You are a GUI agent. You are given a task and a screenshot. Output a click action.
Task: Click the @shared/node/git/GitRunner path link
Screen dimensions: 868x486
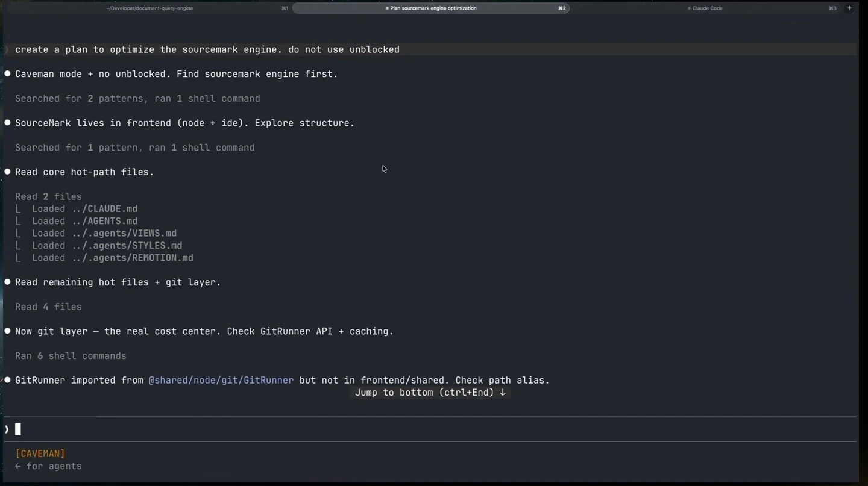221,381
